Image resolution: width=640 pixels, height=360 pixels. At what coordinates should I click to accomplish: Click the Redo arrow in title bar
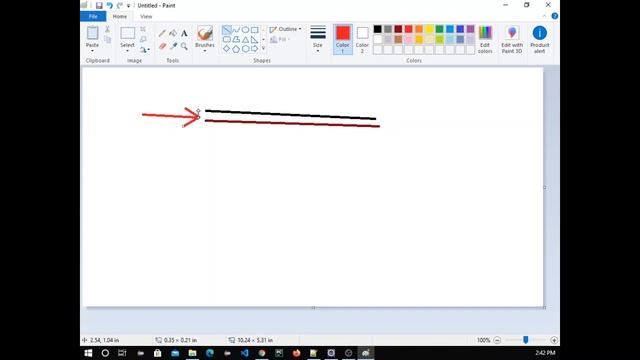[120, 5]
